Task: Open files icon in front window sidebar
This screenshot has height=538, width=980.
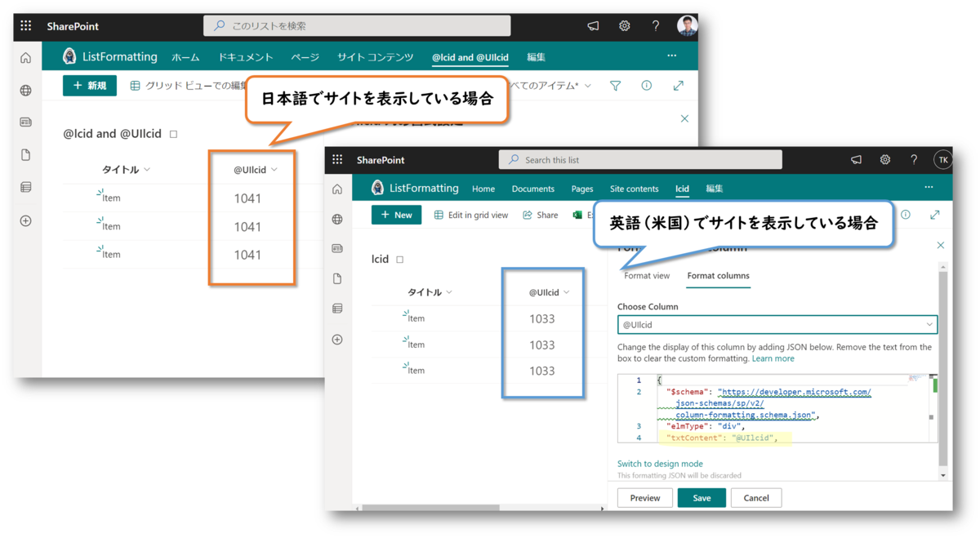Action: (x=337, y=278)
